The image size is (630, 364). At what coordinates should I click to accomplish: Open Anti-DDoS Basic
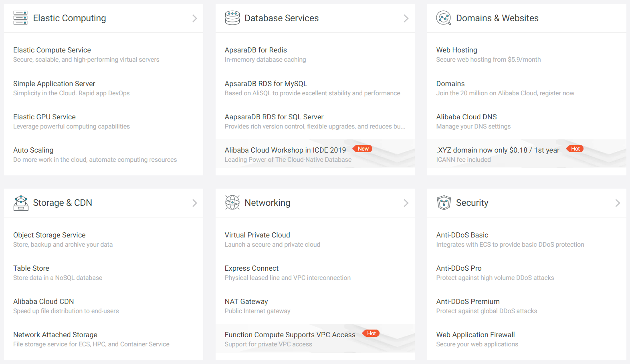(x=462, y=235)
